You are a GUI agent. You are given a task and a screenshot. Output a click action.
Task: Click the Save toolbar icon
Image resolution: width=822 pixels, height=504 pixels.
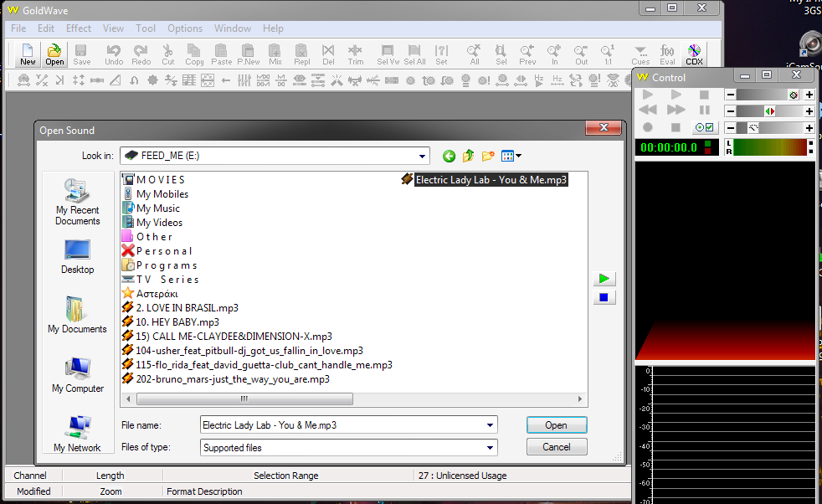coord(81,54)
